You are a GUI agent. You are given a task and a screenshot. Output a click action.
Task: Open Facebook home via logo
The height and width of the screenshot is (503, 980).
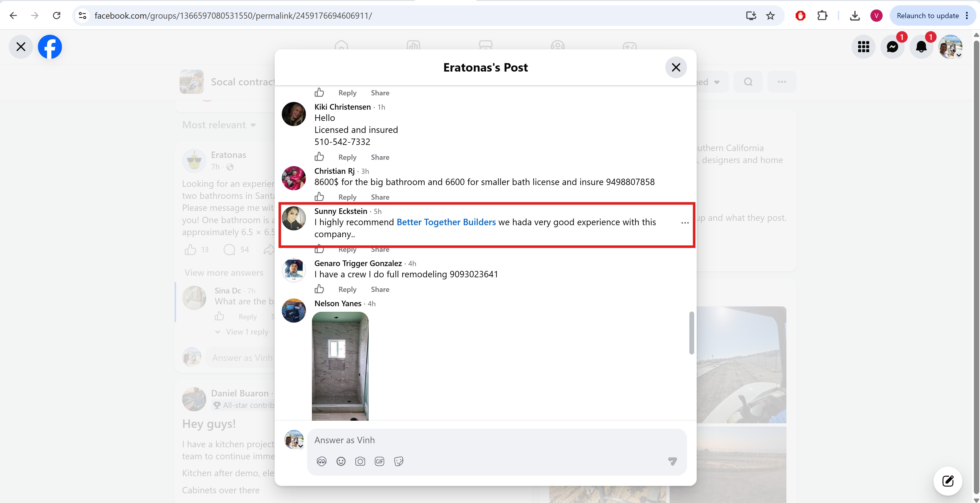pyautogui.click(x=50, y=47)
